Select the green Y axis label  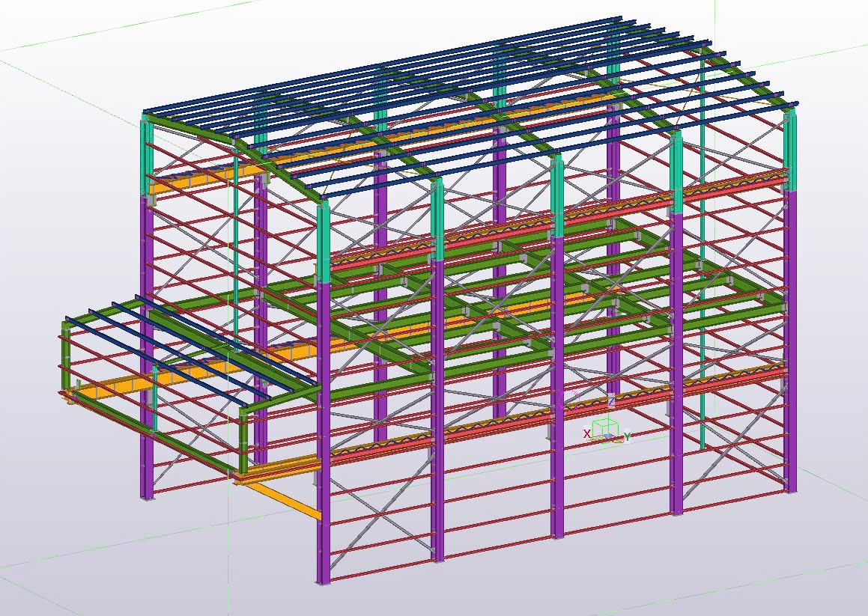(627, 436)
